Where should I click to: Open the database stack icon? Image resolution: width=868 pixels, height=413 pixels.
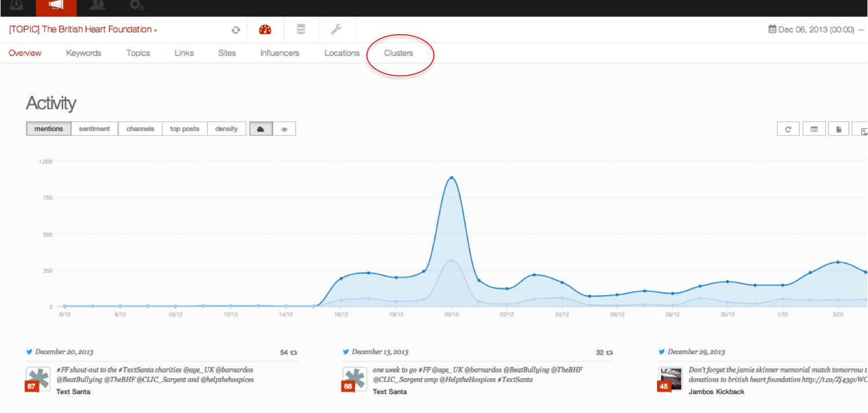tap(301, 30)
